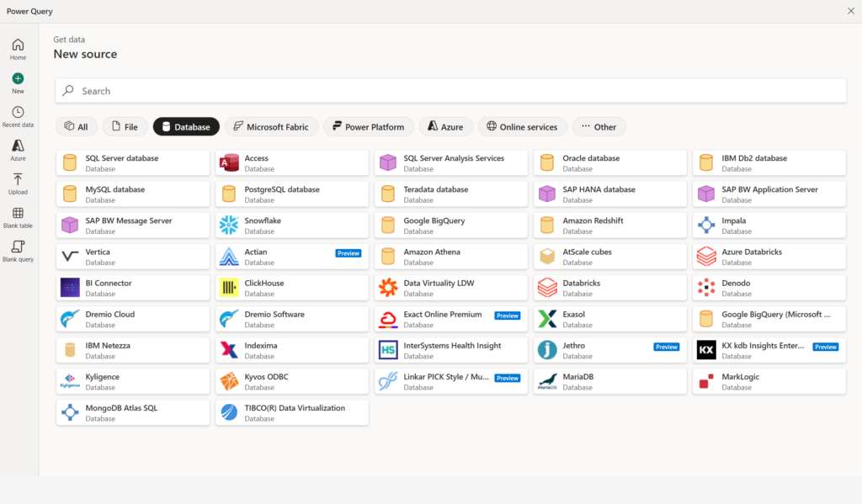
Task: Choose SAP BW Application Server connector
Action: point(769,194)
